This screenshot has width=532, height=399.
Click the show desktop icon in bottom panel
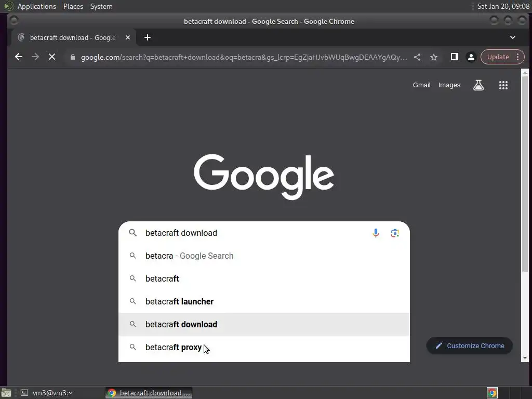6,393
